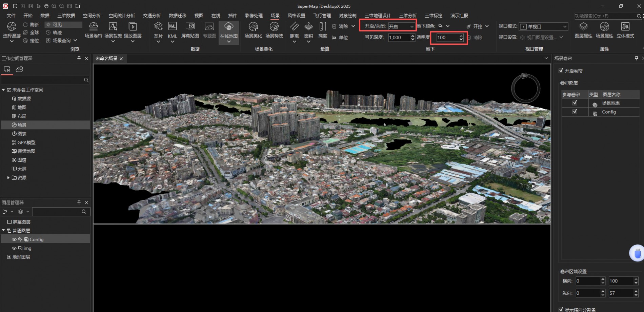
Task: Select the 距离 distance measure tool
Action: 294,27
